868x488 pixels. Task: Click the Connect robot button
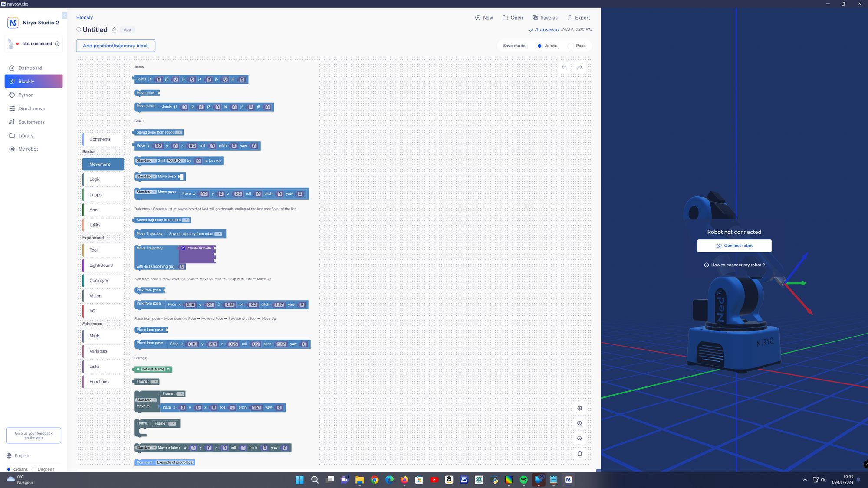coord(734,246)
